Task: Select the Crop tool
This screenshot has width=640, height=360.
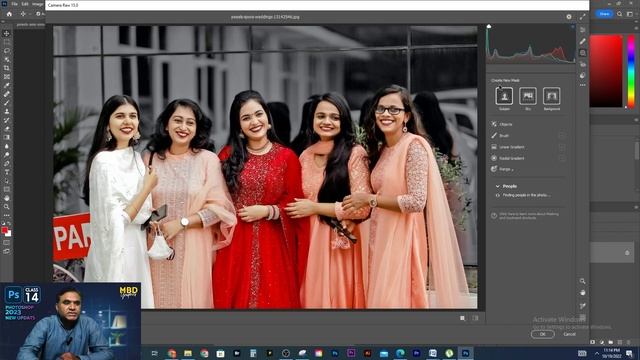Action: click(6, 68)
